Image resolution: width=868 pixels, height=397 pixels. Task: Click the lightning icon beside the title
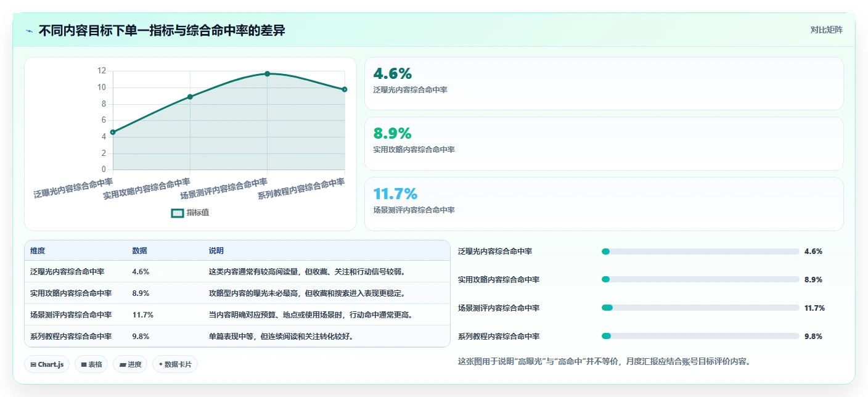pos(29,30)
